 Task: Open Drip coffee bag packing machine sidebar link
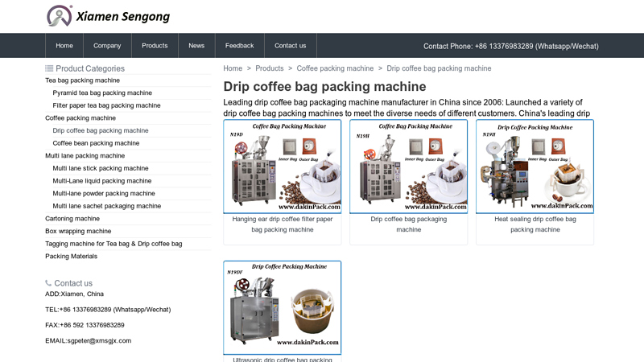[101, 130]
